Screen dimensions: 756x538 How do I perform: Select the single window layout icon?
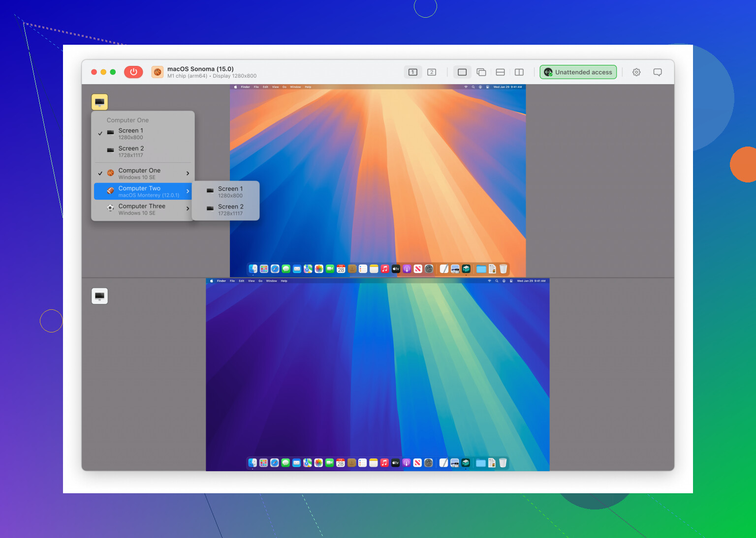click(462, 72)
